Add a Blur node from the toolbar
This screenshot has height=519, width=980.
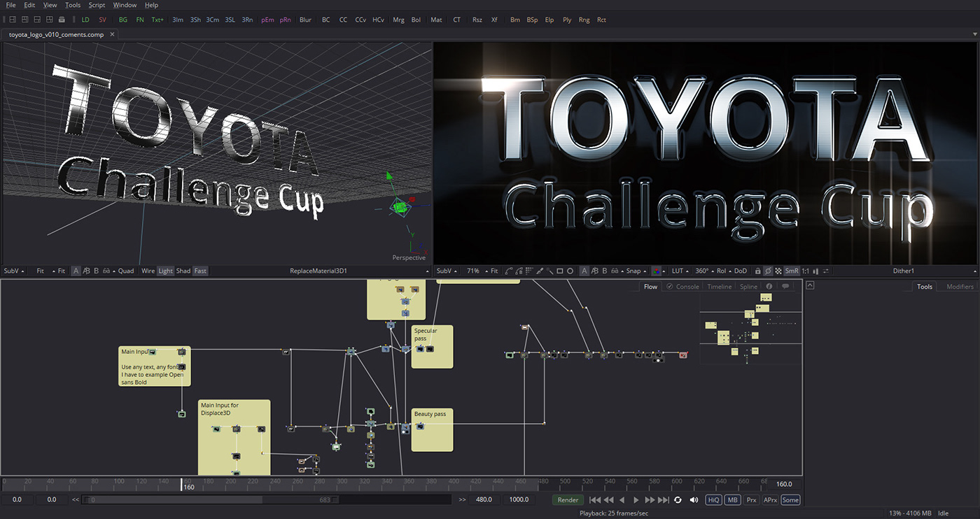tap(305, 20)
